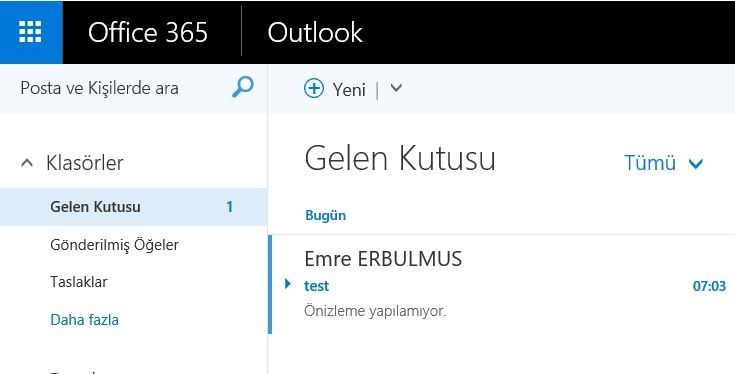Click the chevron next to Tümü
Viewport: 735px width, 374px height.
pyautogui.click(x=696, y=164)
